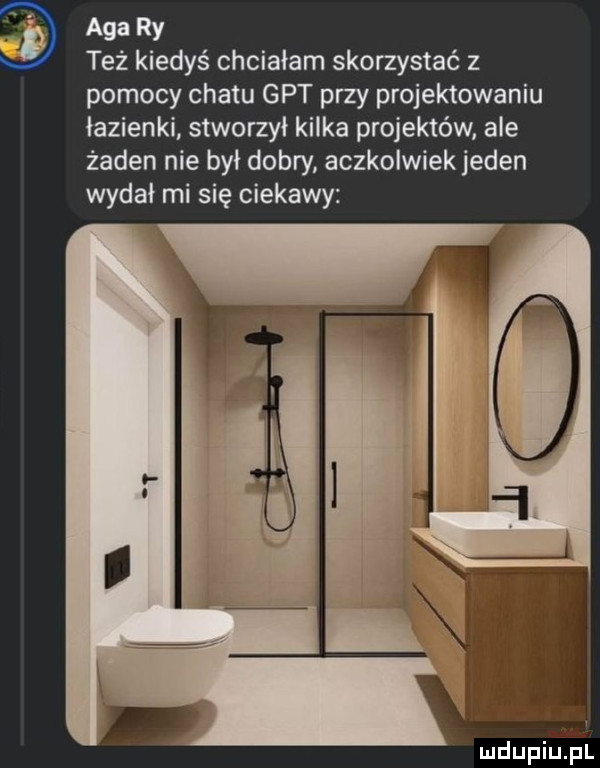Click the white countertop washbasin

coord(497,534)
